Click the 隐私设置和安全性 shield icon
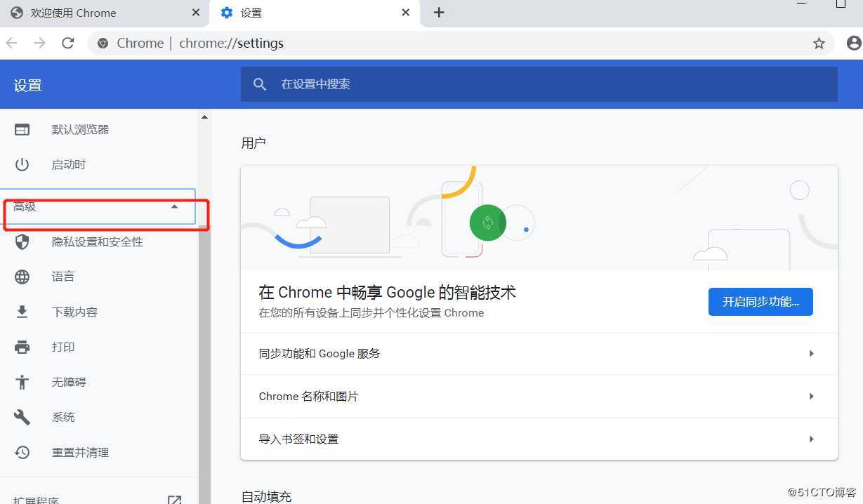 pyautogui.click(x=22, y=242)
